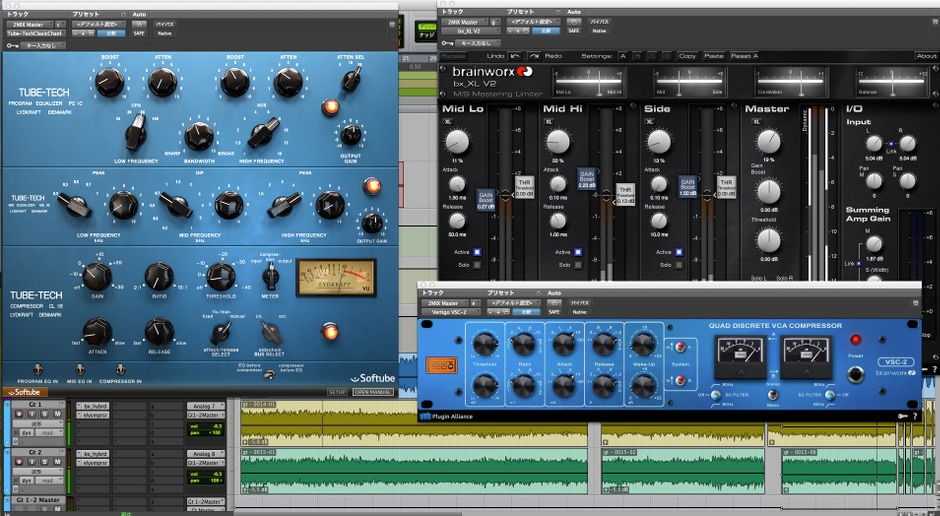Viewport: 940px width, 516px height.
Task: Click the orange lamp on Tube-Tech ME 1B
Action: coord(371,186)
